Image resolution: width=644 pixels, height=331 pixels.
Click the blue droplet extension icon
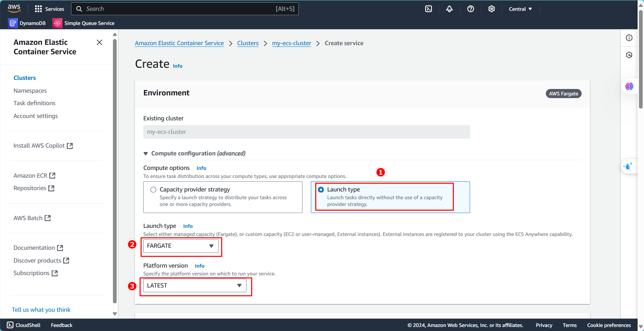[628, 167]
